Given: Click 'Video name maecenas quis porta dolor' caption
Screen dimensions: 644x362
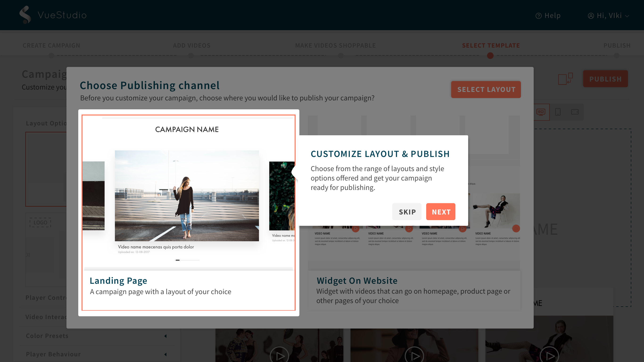Looking at the screenshot, I should click(x=156, y=247).
